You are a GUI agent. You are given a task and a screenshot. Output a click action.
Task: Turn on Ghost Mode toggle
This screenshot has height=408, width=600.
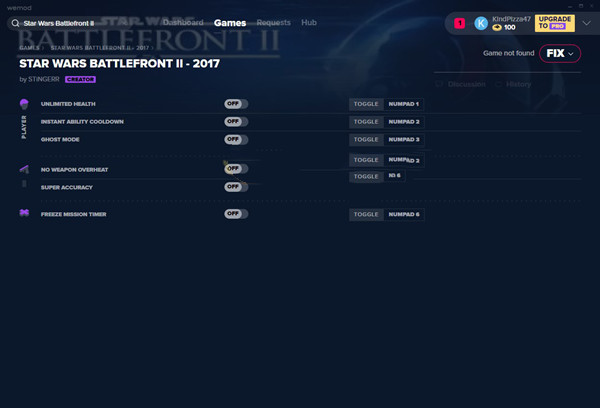tap(236, 139)
